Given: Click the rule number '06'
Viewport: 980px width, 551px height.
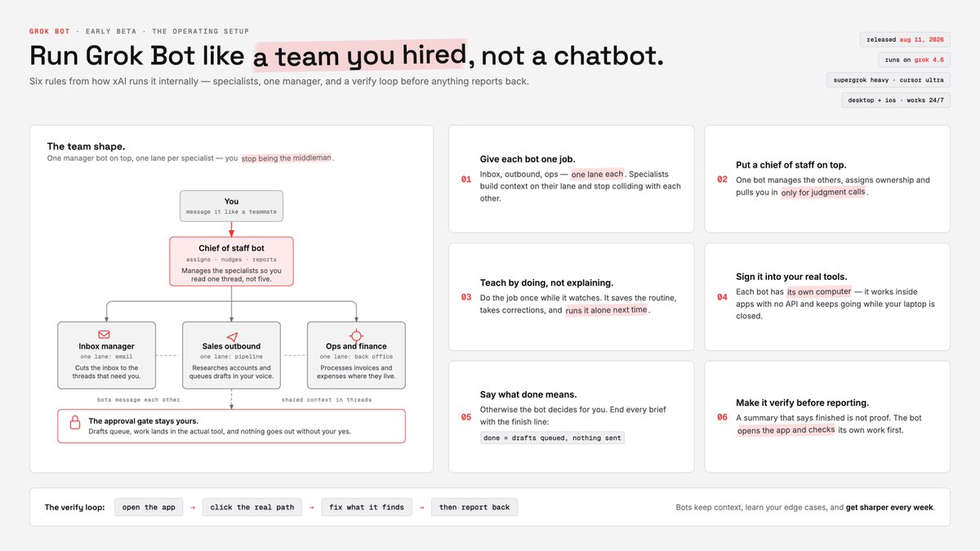Looking at the screenshot, I should [722, 417].
